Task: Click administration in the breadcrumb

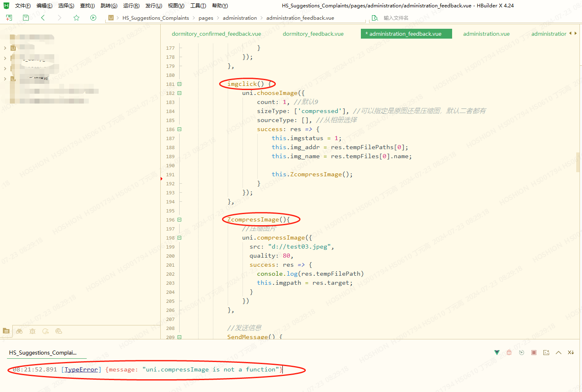Action: click(x=240, y=18)
